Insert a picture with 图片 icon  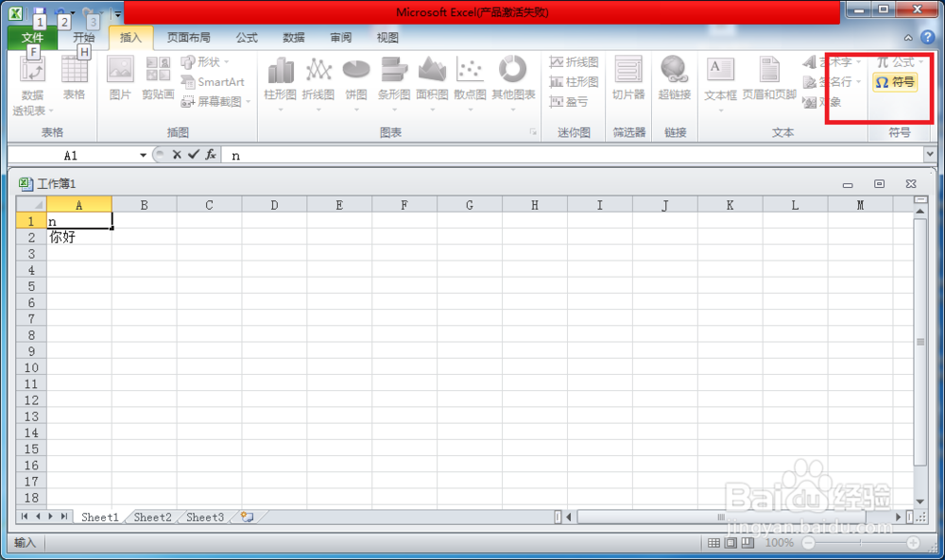tap(120, 78)
